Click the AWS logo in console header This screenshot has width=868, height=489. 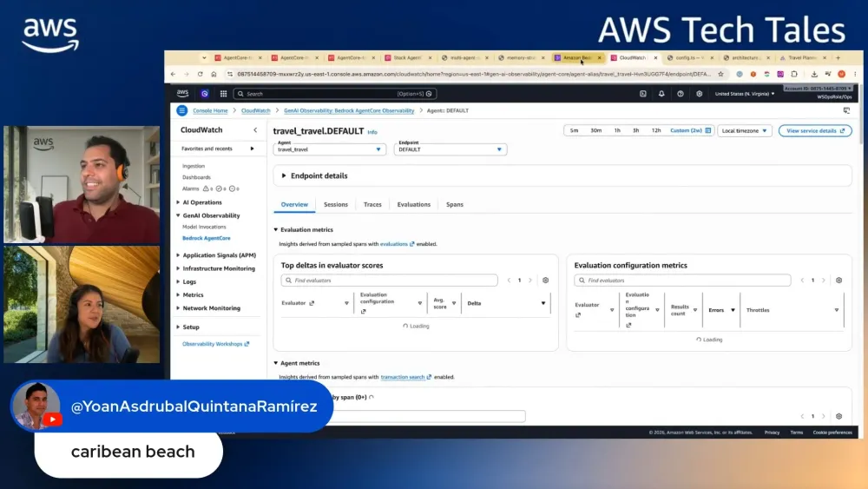coord(182,93)
